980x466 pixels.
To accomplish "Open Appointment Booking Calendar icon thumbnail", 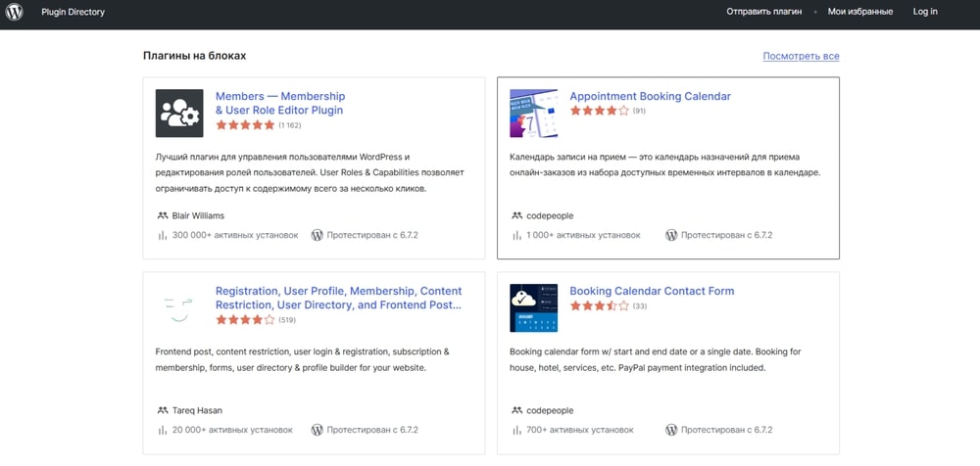I will pyautogui.click(x=534, y=113).
